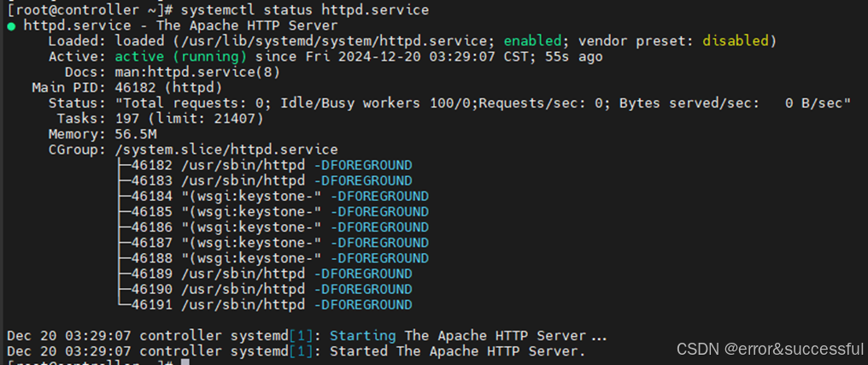This screenshot has width=868, height=365.
Task: Click the green status dot before httpd.service
Action: pos(11,26)
